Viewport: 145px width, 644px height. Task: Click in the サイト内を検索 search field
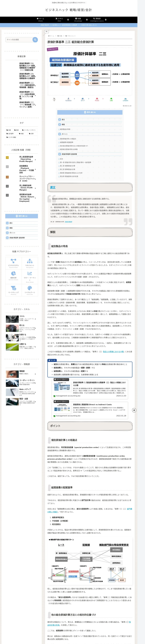(19, 39)
